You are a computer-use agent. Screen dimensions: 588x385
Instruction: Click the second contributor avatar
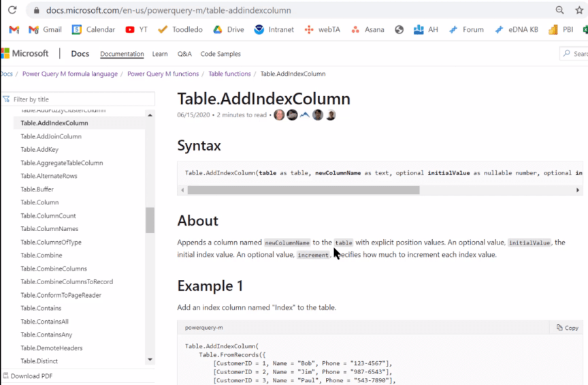(292, 115)
